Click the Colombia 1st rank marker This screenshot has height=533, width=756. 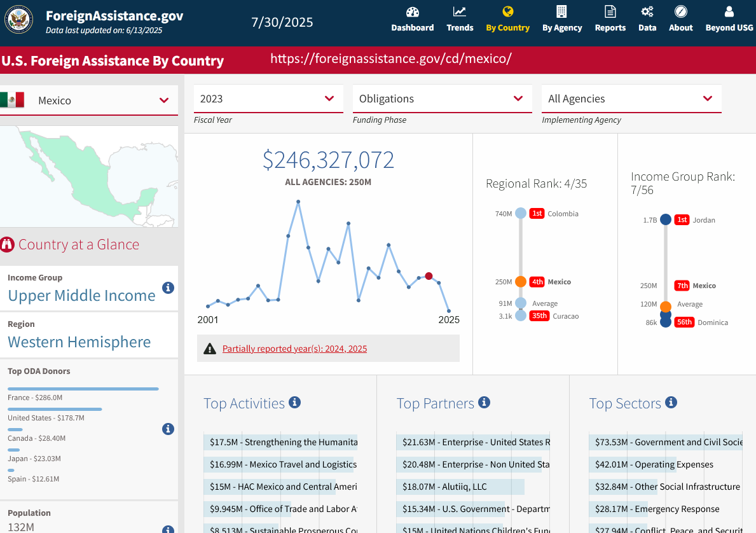(521, 213)
